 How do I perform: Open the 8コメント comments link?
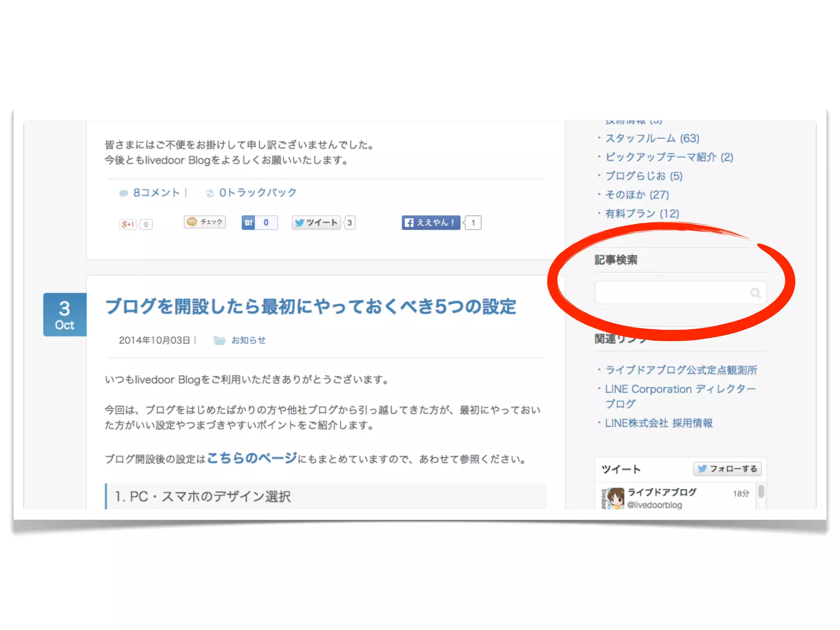click(156, 193)
